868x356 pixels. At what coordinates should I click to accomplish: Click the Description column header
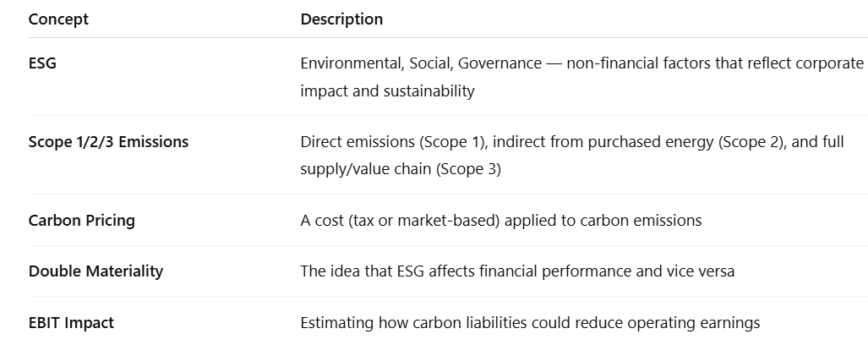coord(341,19)
